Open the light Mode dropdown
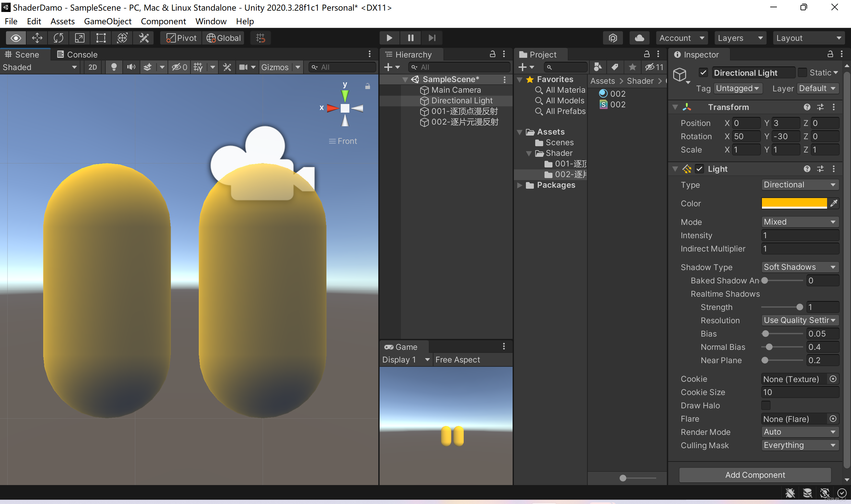 pyautogui.click(x=800, y=222)
